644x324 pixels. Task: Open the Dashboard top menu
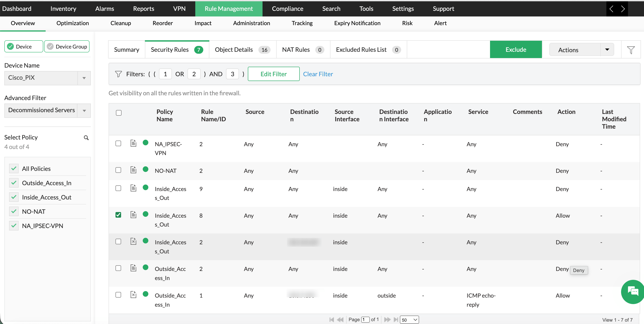pos(17,8)
